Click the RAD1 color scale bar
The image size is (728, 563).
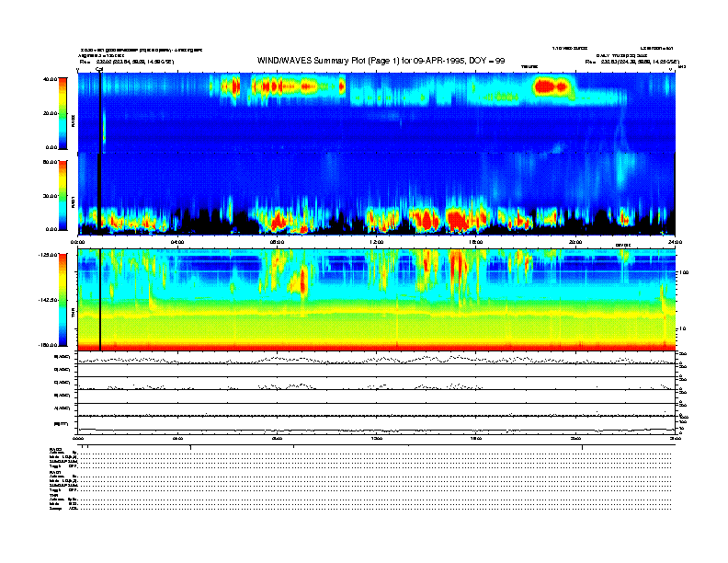pos(63,195)
